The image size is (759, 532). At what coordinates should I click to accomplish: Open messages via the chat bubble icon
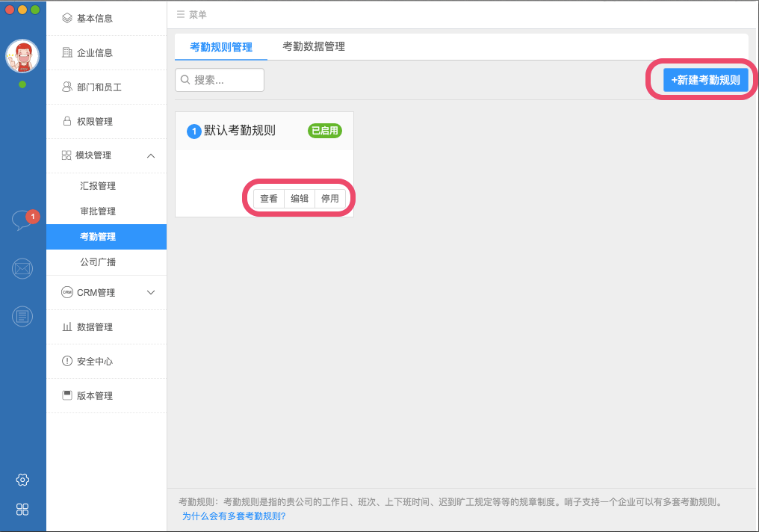22,220
